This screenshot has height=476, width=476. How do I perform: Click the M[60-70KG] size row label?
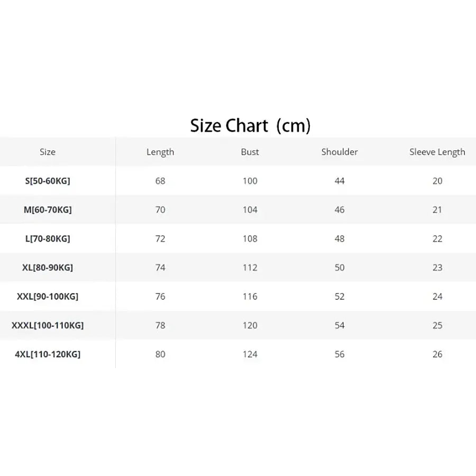(48, 210)
